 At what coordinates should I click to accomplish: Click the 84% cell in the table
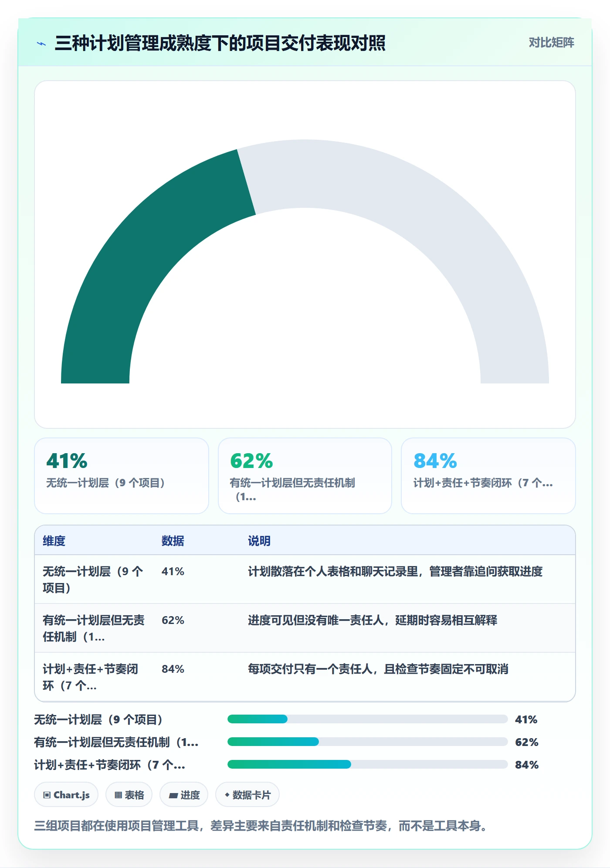[173, 669]
